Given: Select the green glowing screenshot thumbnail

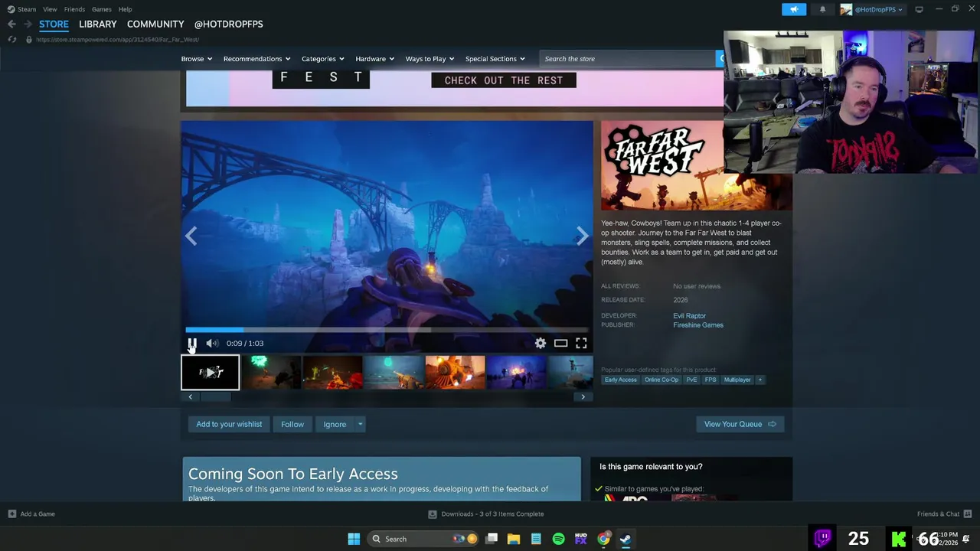Looking at the screenshot, I should (271, 373).
